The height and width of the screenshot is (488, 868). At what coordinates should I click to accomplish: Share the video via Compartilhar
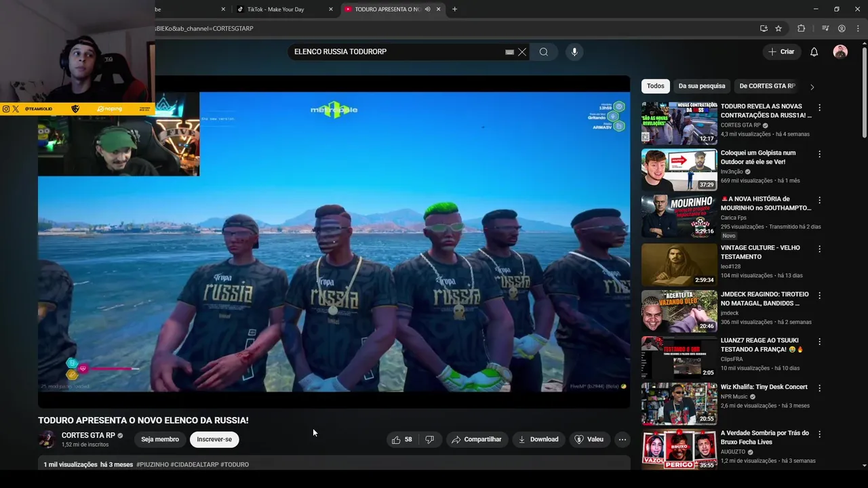tap(477, 439)
